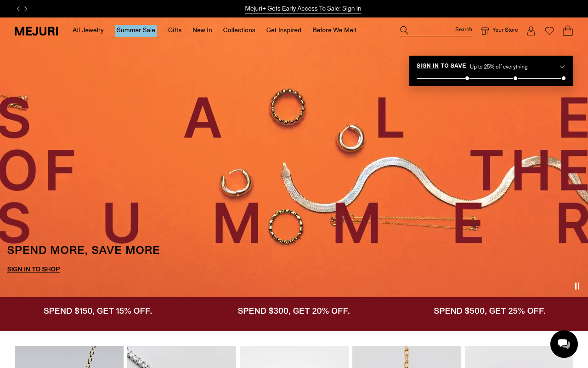588x368 pixels.
Task: Click the Spend $500, Get 25% Off text
Action: [x=490, y=311]
